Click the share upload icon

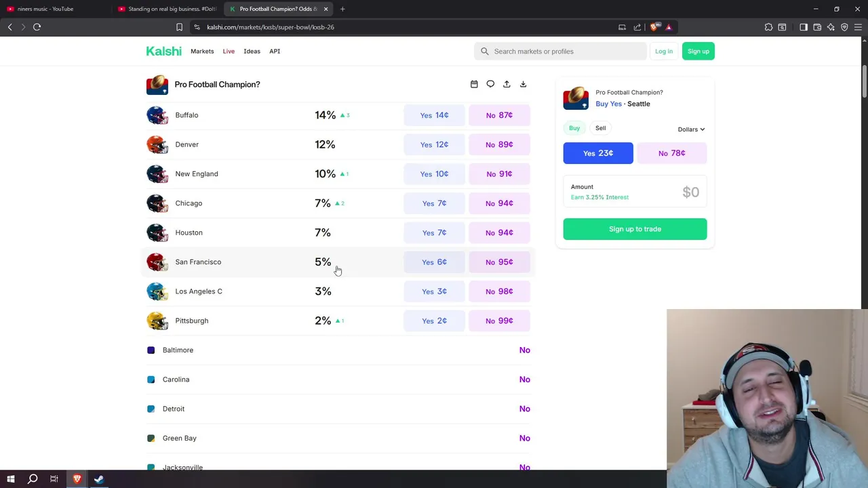point(507,84)
